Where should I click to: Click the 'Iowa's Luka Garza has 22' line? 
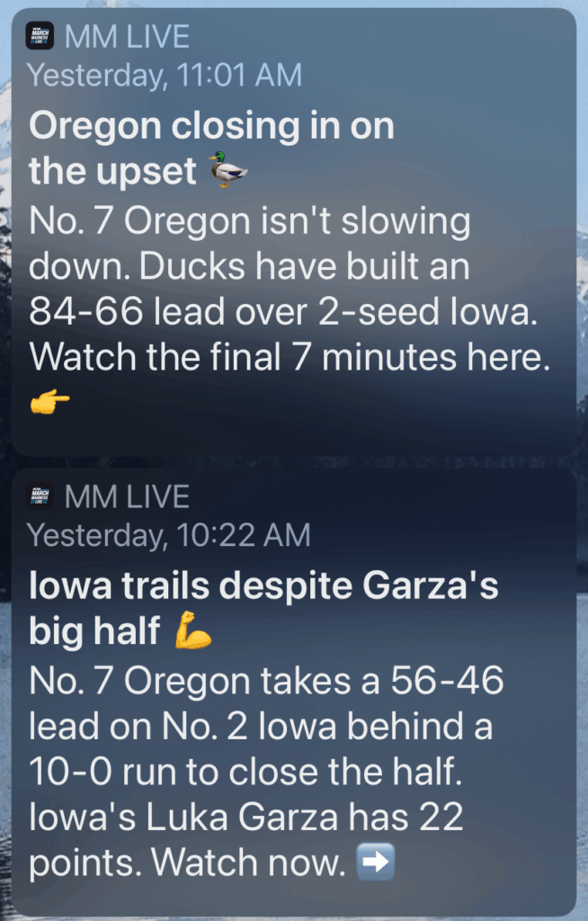(245, 818)
